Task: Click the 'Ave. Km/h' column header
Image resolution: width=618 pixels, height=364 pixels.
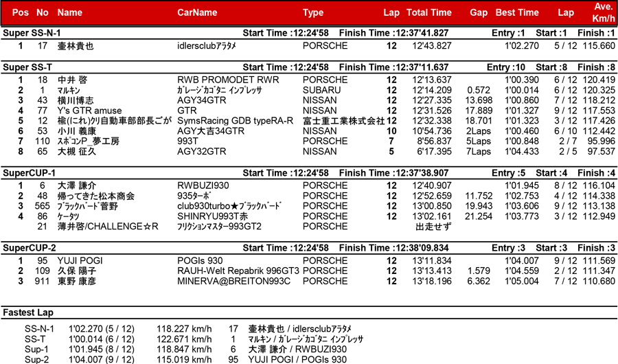Action: [x=604, y=12]
